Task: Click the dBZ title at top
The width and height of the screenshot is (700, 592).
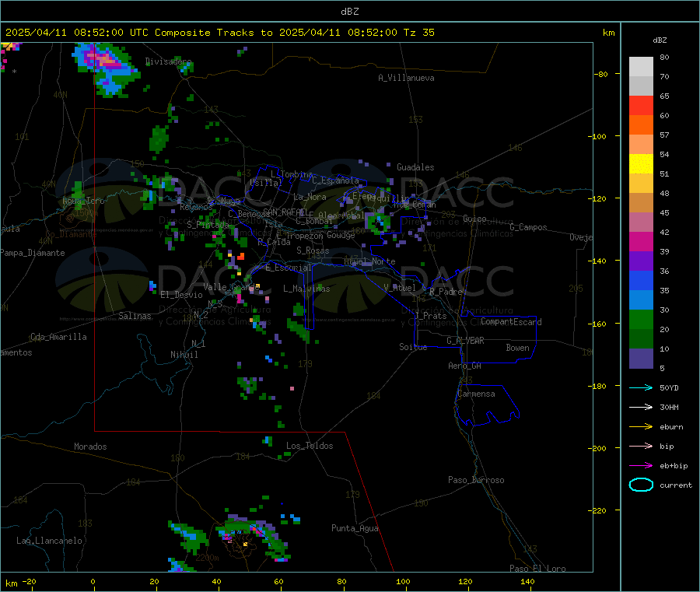Action: [349, 12]
